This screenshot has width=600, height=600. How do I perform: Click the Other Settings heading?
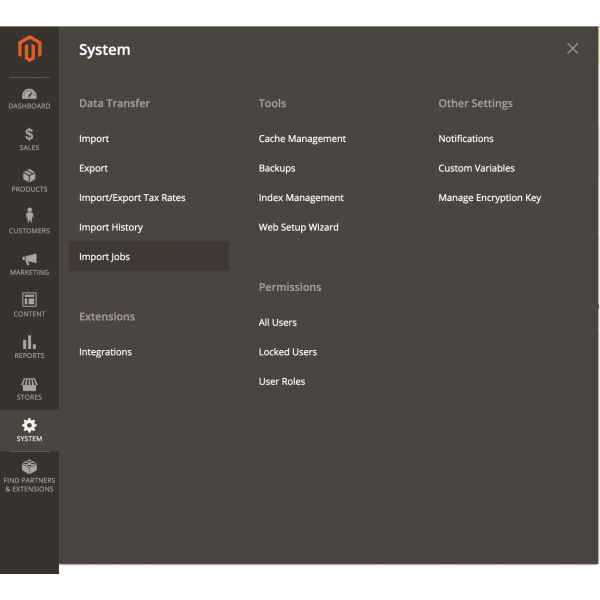[x=475, y=103]
